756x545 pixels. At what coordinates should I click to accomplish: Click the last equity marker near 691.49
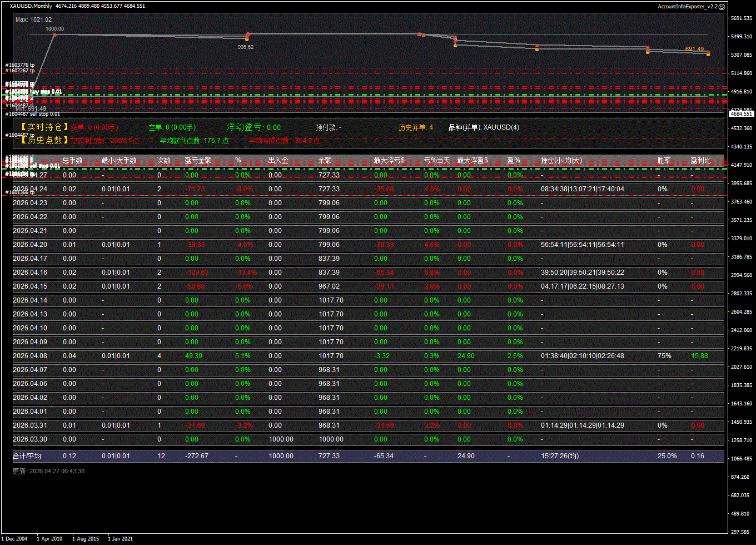coord(708,54)
